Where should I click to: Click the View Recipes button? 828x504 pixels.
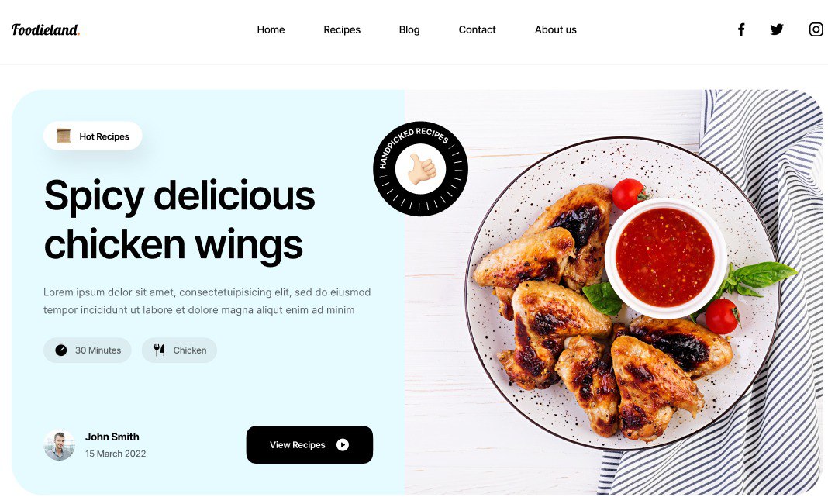(x=309, y=445)
